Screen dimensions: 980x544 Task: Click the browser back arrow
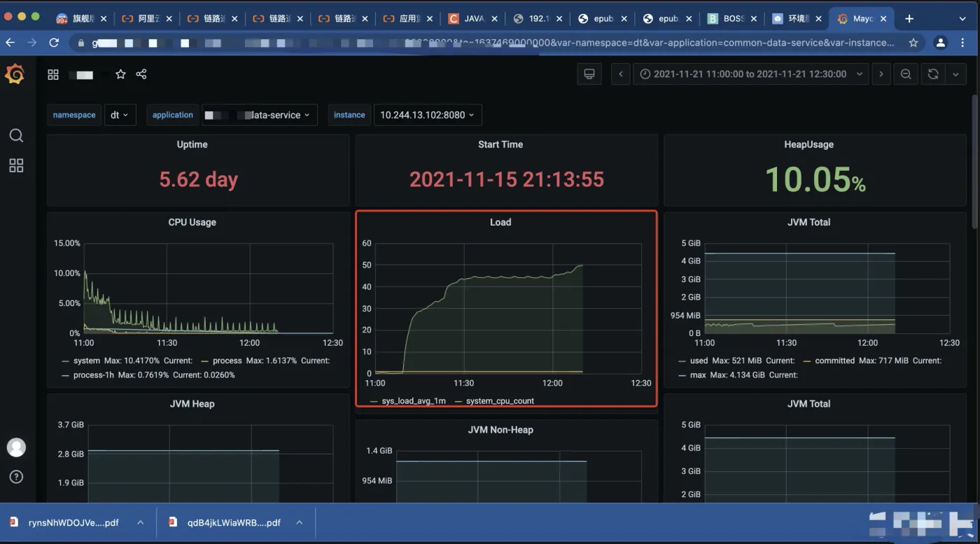coord(10,43)
